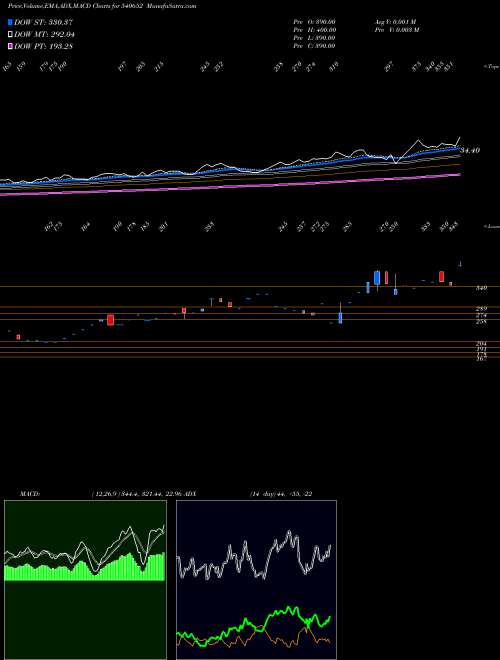Click the Pre C: 390.00 value
Viewport: 500px width, 660px height.
point(314,46)
